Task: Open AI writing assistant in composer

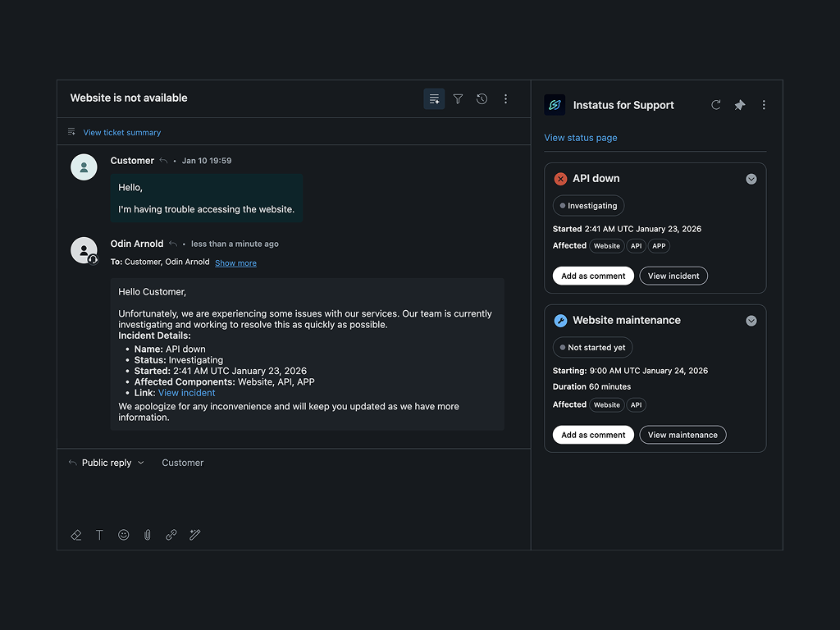Action: 194,535
